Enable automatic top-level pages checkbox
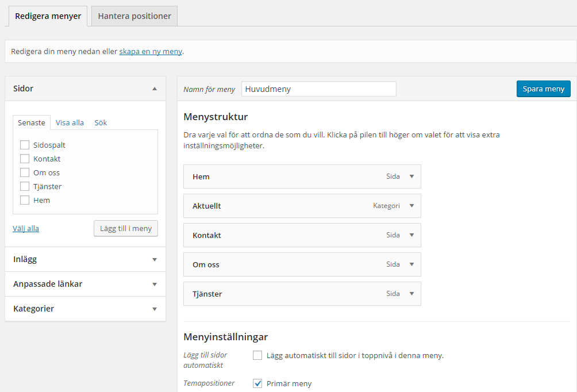 coord(257,355)
